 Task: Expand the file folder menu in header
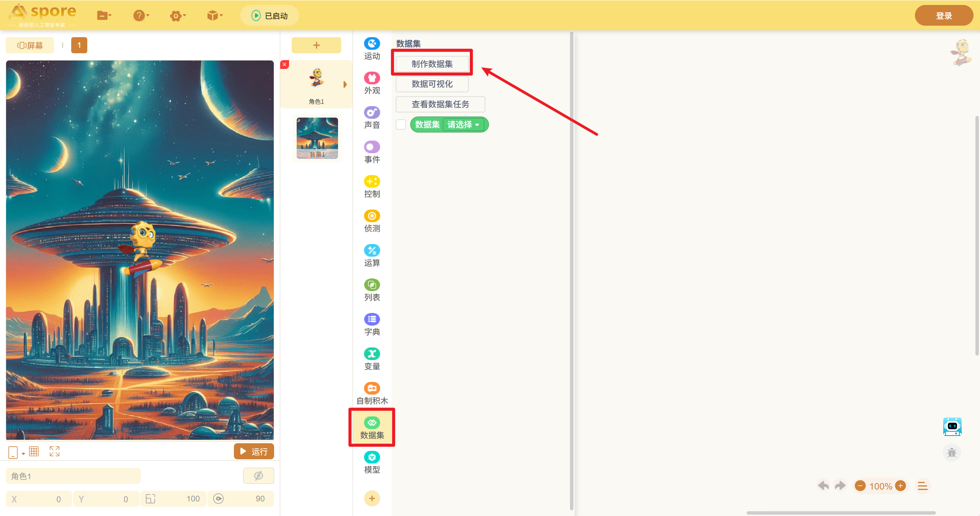point(104,16)
